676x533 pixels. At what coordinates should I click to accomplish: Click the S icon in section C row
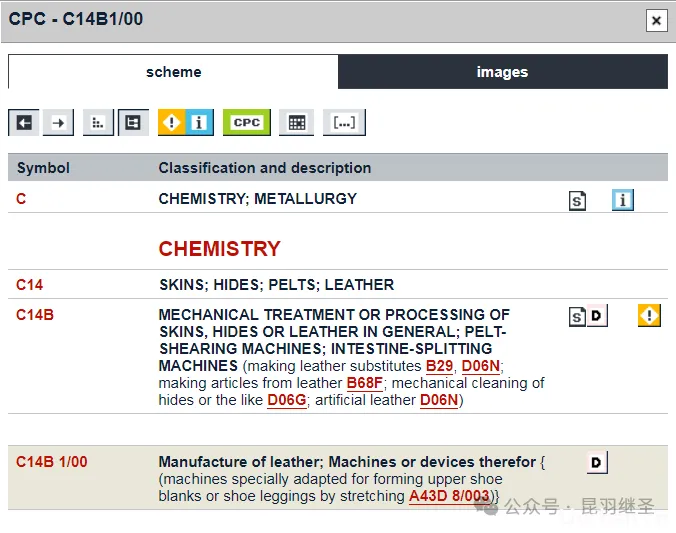pos(578,201)
